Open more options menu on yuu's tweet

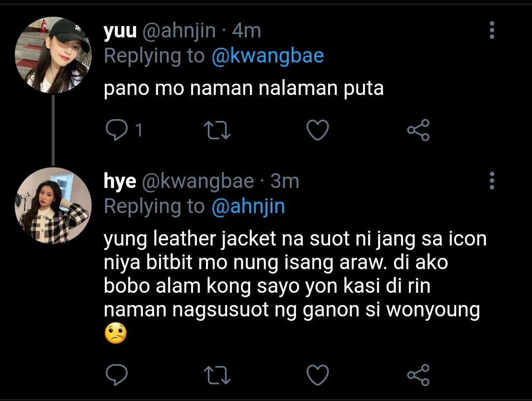(492, 30)
